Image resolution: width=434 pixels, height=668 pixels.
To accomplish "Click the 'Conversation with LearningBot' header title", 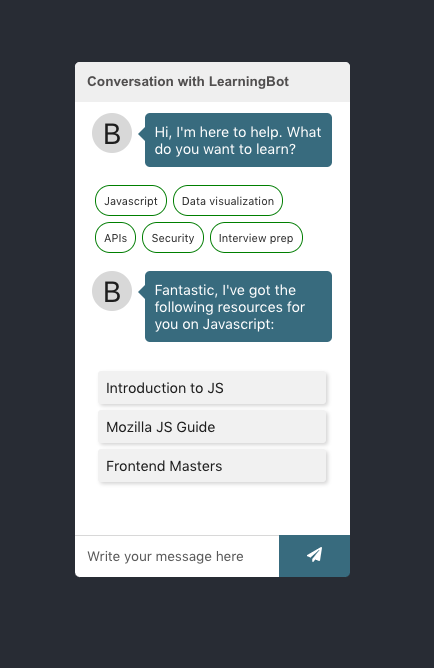I will tap(188, 81).
